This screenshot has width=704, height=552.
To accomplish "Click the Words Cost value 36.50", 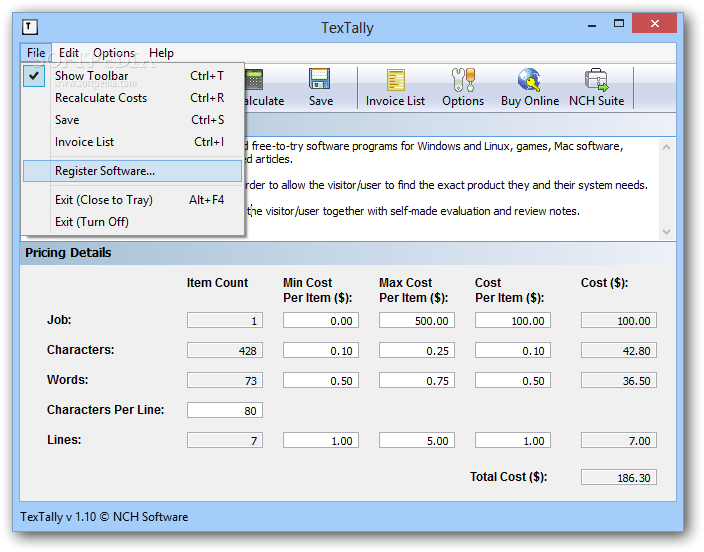I will (619, 381).
